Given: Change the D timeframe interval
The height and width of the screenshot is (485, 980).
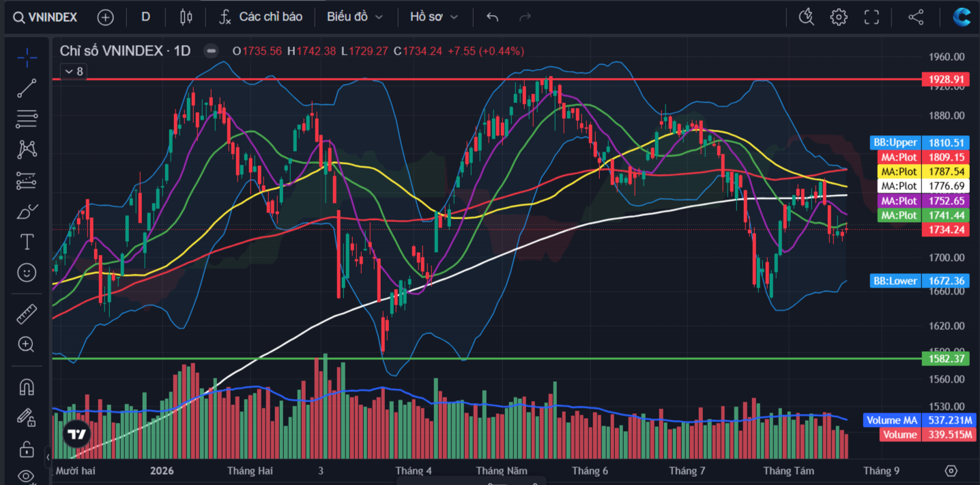Looking at the screenshot, I should coord(145,17).
